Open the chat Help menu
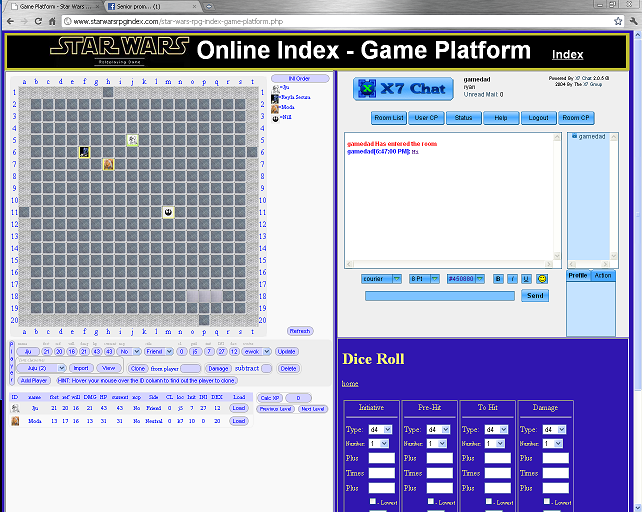This screenshot has width=642, height=512. (501, 118)
